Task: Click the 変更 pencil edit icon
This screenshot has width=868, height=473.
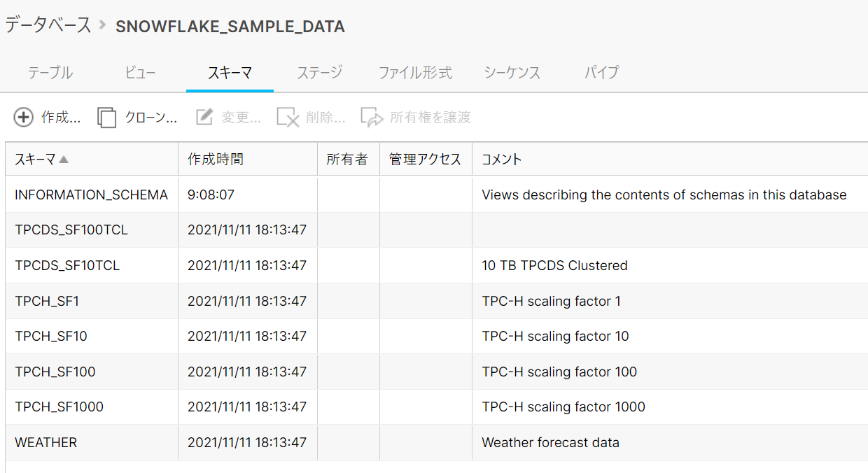Action: point(204,117)
